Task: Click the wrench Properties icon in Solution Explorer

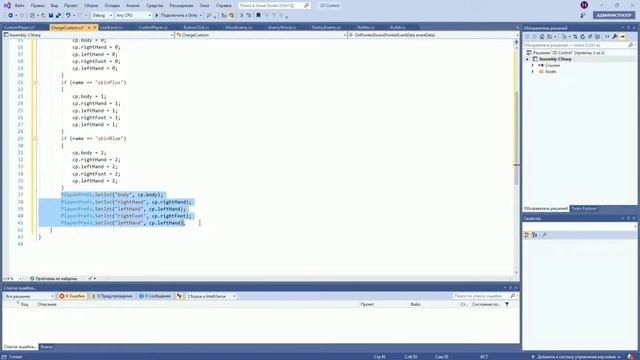Action: pyautogui.click(x=615, y=37)
